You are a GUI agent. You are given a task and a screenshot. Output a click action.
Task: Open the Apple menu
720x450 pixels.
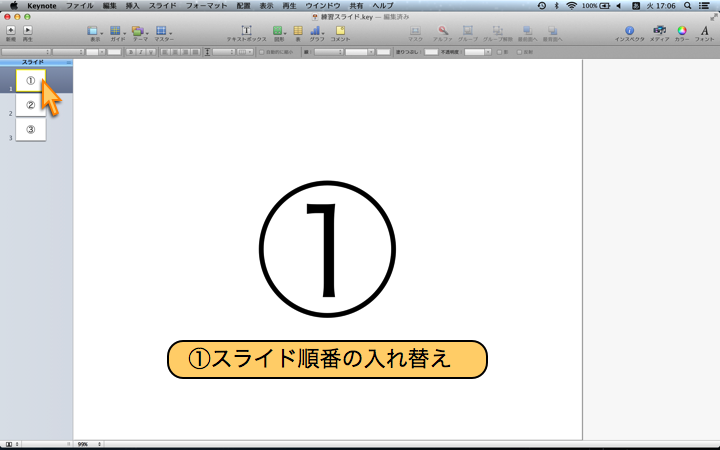point(14,6)
